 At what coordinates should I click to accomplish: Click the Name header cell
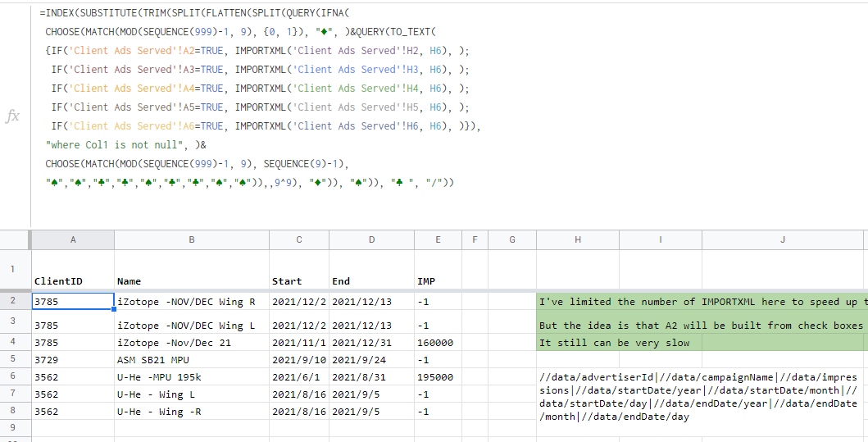[192, 269]
